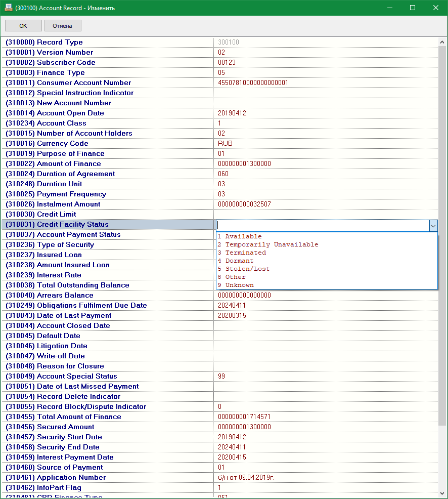Click the OK button
448x499 pixels.
(x=23, y=26)
